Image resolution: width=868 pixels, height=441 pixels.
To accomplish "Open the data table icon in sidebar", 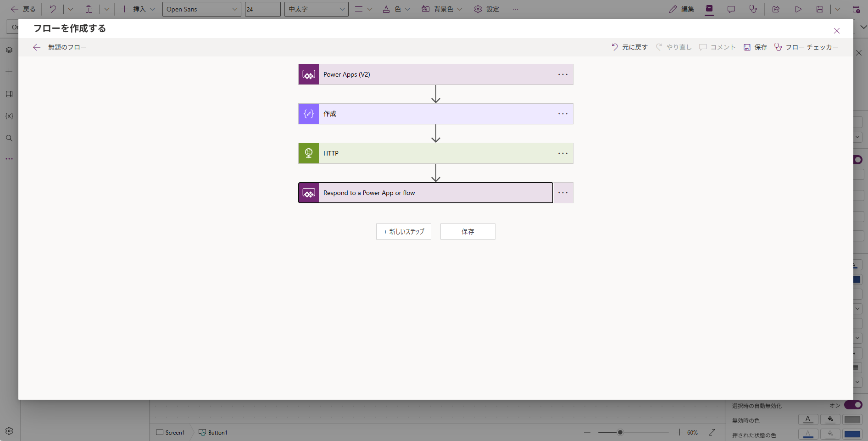I will pos(9,94).
